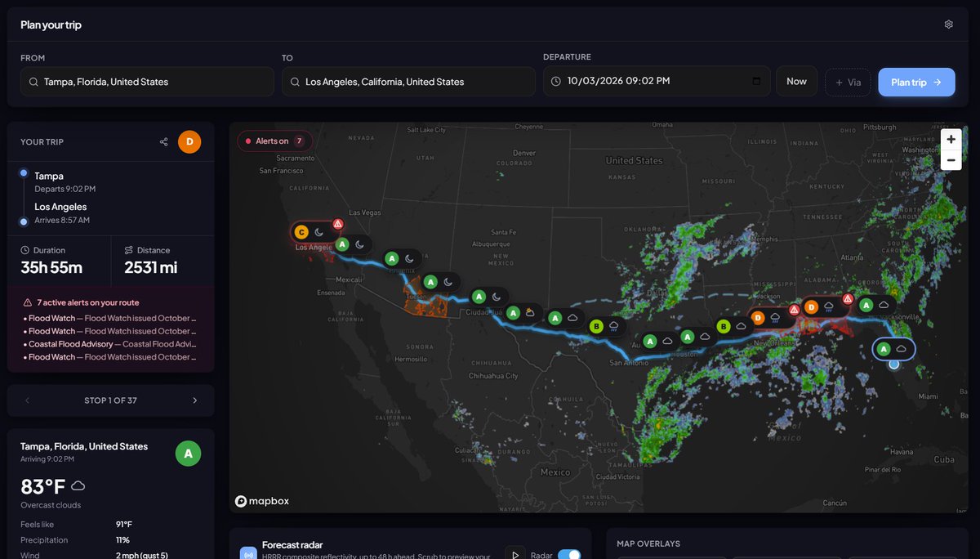This screenshot has height=559, width=980.
Task: Click the '35h 55m' duration value
Action: tap(51, 267)
